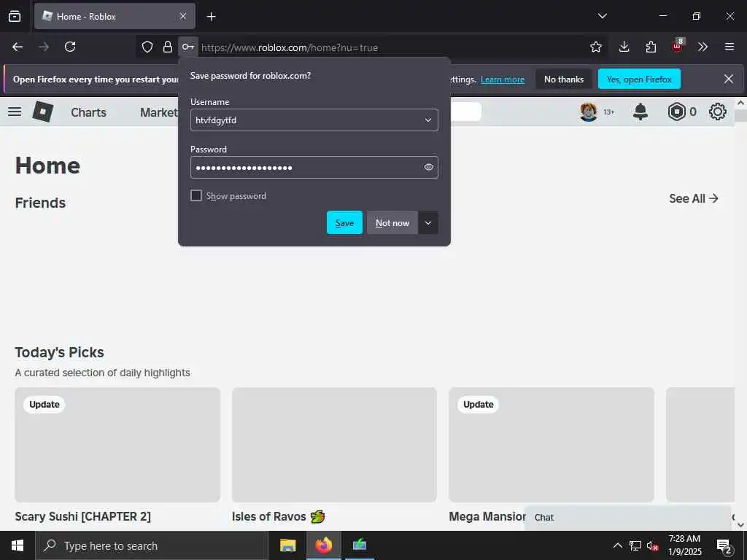Save the roblox.com password
Image resolution: width=747 pixels, height=560 pixels.
click(x=344, y=223)
